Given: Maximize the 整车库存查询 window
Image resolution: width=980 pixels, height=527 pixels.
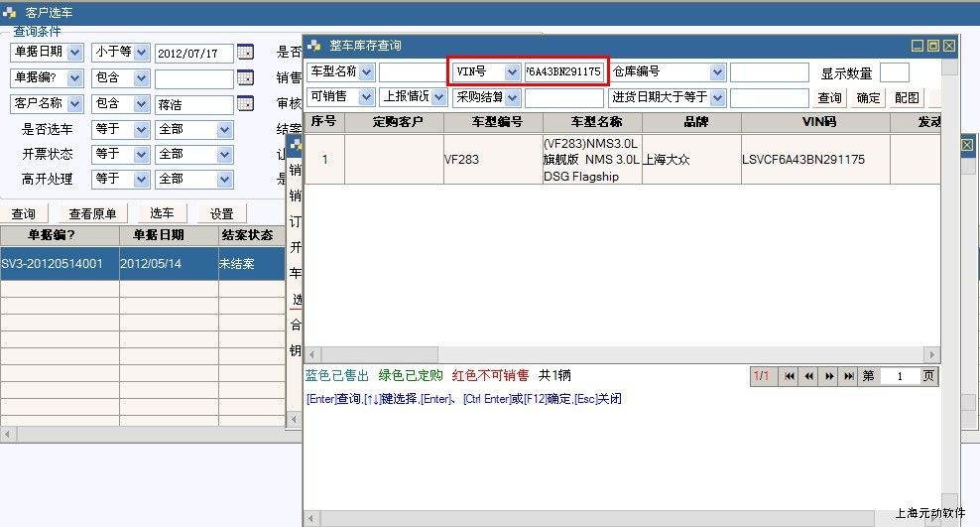Looking at the screenshot, I should pyautogui.click(x=933, y=46).
